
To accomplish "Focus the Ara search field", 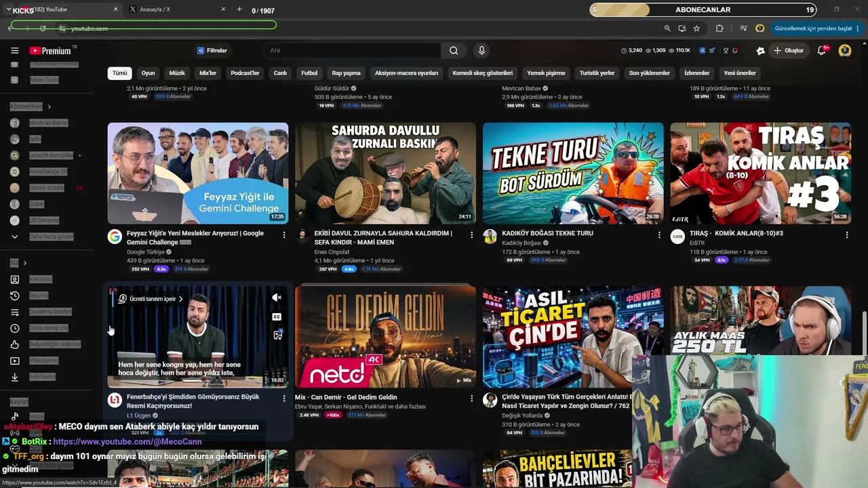I will point(353,50).
